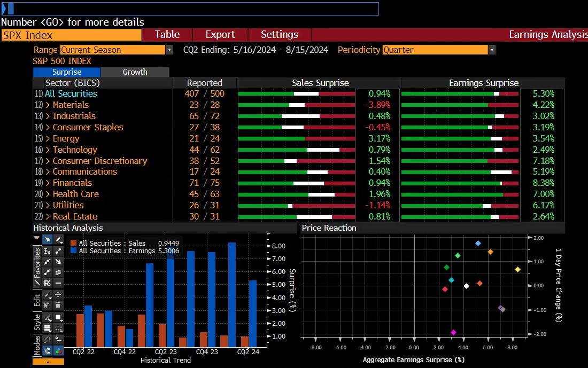Screen dimensions: 588x368
Task: Click the trash delete annotation icon
Action: click(58, 305)
